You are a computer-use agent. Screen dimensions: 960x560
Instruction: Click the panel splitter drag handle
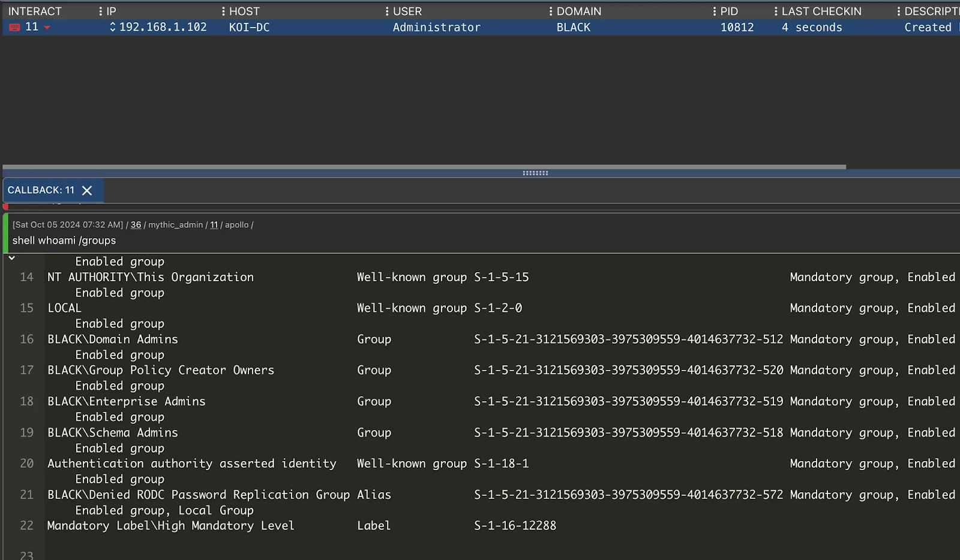coord(535,173)
